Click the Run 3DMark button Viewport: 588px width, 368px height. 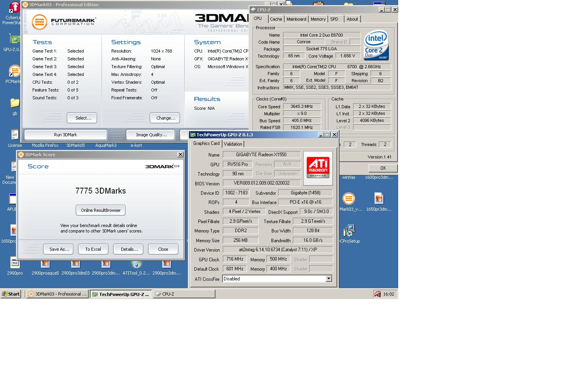click(66, 135)
